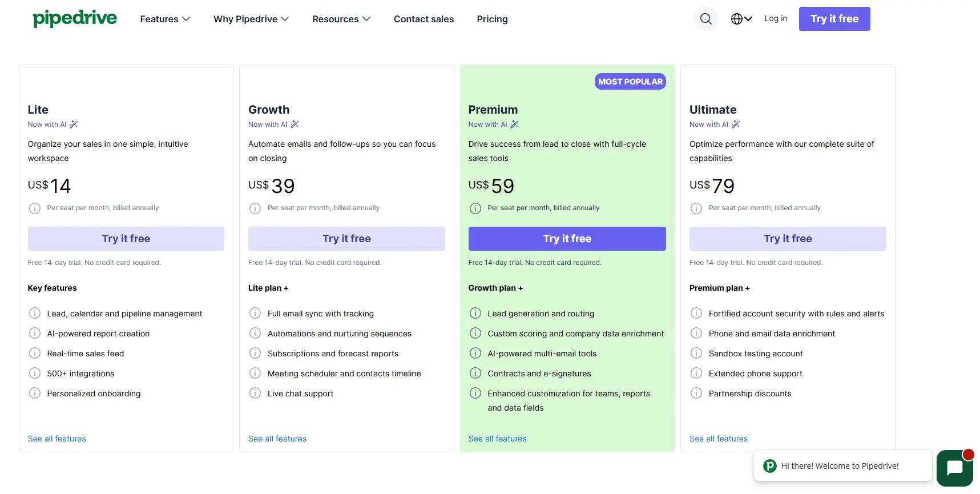Viewport: 980px width, 494px height.
Task: Click info icon beside Contracts and e-signatures
Action: (x=475, y=373)
